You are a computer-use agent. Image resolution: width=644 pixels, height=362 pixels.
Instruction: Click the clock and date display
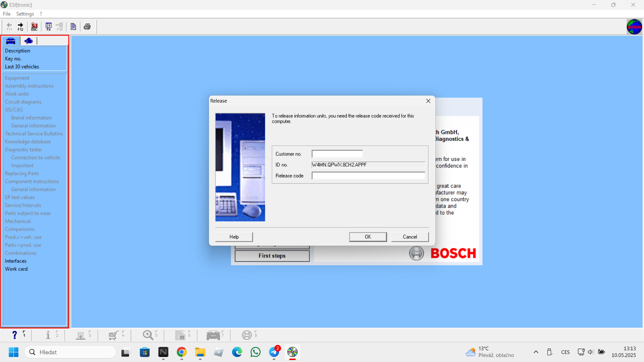pyautogui.click(x=624, y=352)
